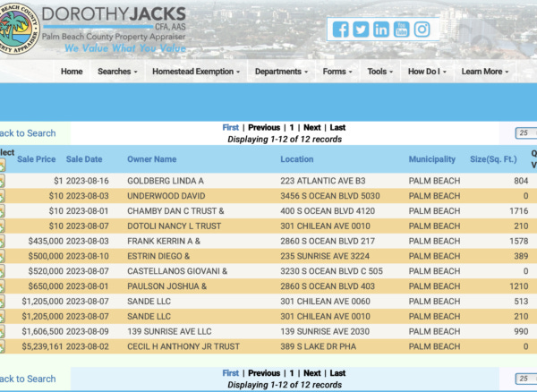Click the Dorothy Jacks header title
This screenshot has width=537, height=392.
tap(114, 14)
